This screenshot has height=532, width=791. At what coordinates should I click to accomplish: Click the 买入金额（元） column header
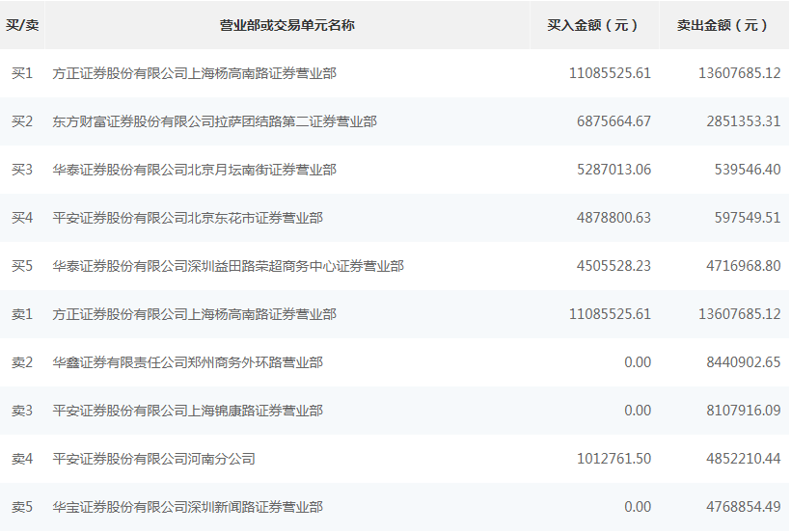(594, 25)
